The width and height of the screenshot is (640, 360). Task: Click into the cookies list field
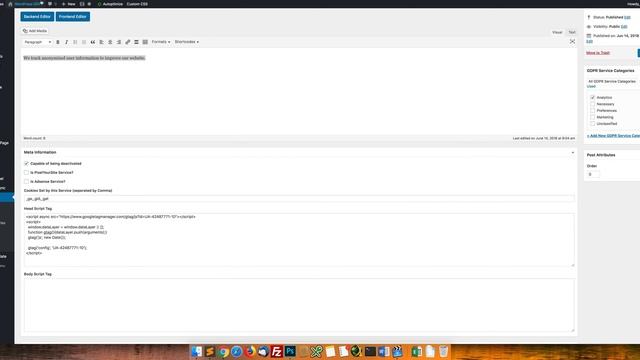pos(299,199)
